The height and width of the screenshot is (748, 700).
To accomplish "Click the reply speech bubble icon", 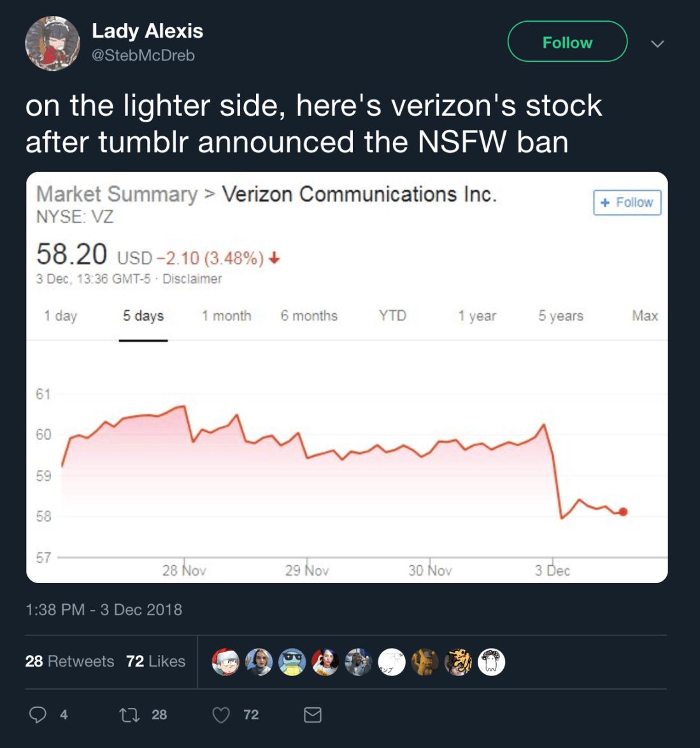I will 38,715.
